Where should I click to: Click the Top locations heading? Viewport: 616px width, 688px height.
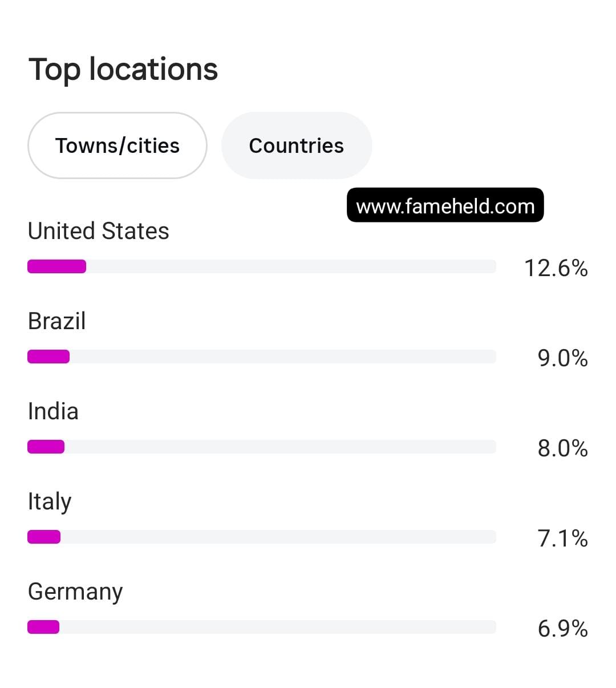(123, 70)
